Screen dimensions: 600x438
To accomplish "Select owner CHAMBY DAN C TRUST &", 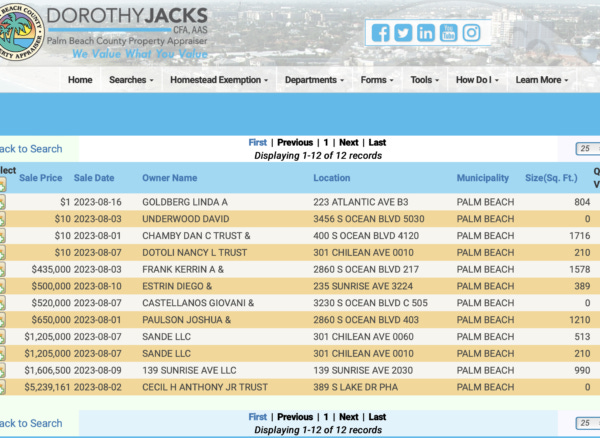I will pos(196,236).
